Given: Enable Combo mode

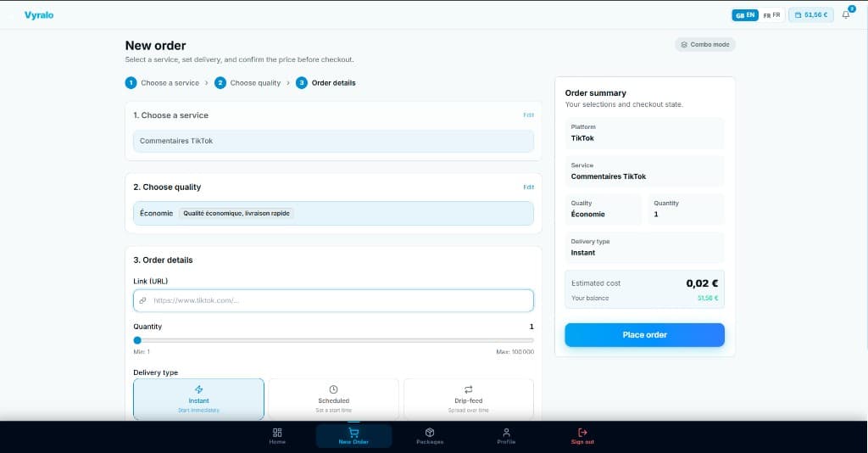Looking at the screenshot, I should 704,44.
